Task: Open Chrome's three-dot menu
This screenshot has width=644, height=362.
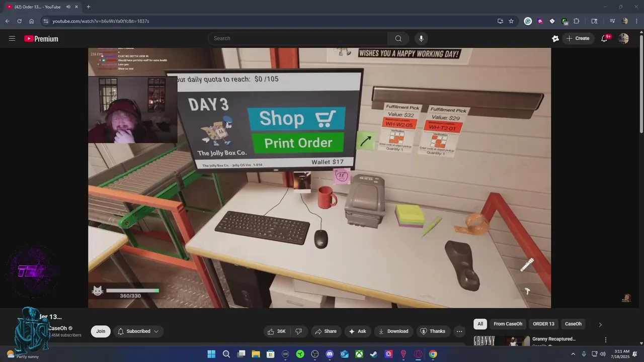Action: pos(636,21)
